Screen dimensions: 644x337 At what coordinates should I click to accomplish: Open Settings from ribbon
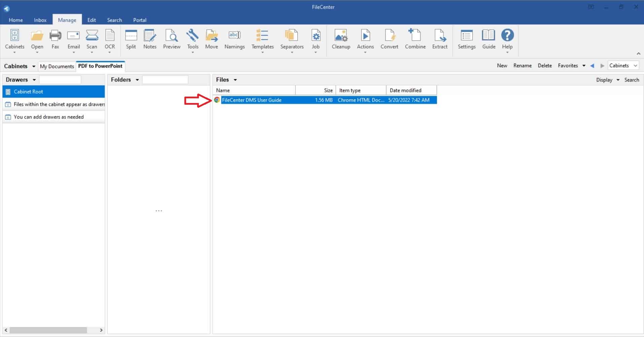466,40
